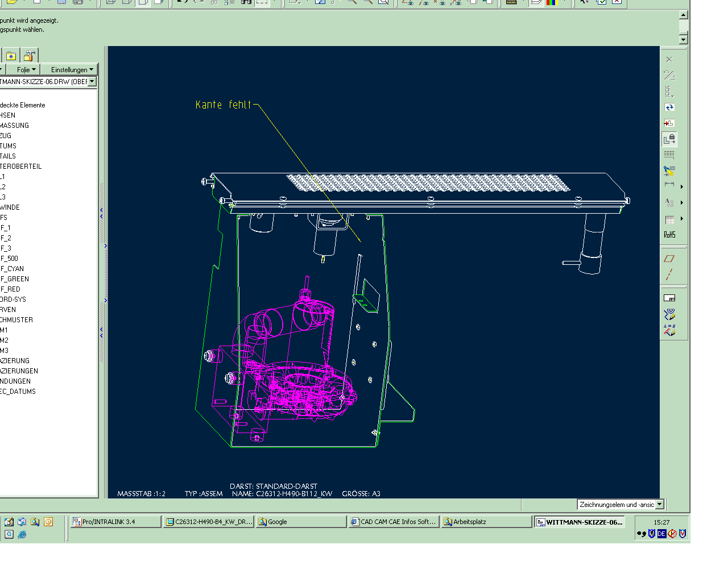Viewport: 728px width, 582px height.
Task: Select the 'F_CYAN' layer in tree
Action: tap(13, 269)
